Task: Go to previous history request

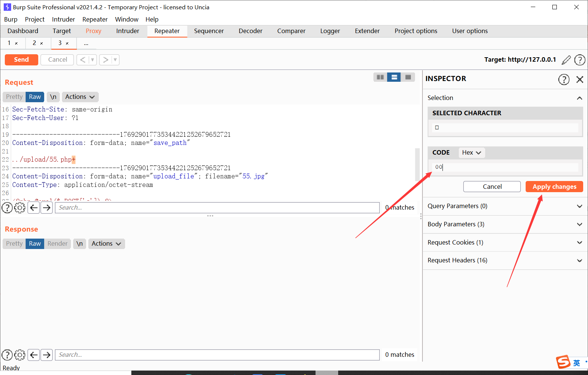Action: click(83, 59)
